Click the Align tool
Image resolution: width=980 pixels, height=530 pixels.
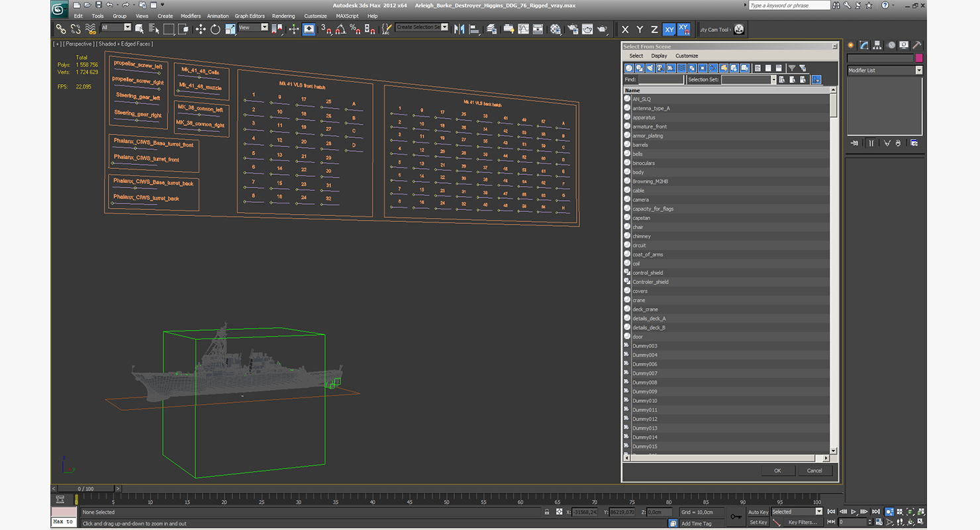pos(474,29)
